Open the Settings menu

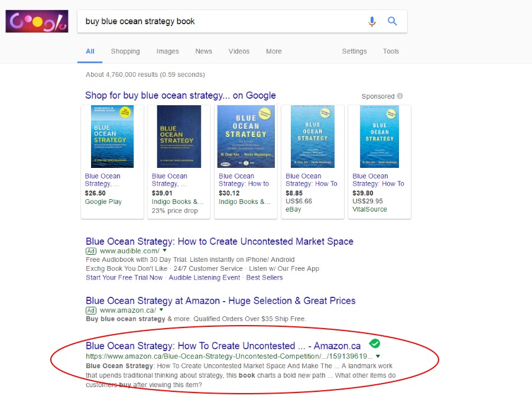[x=354, y=51]
